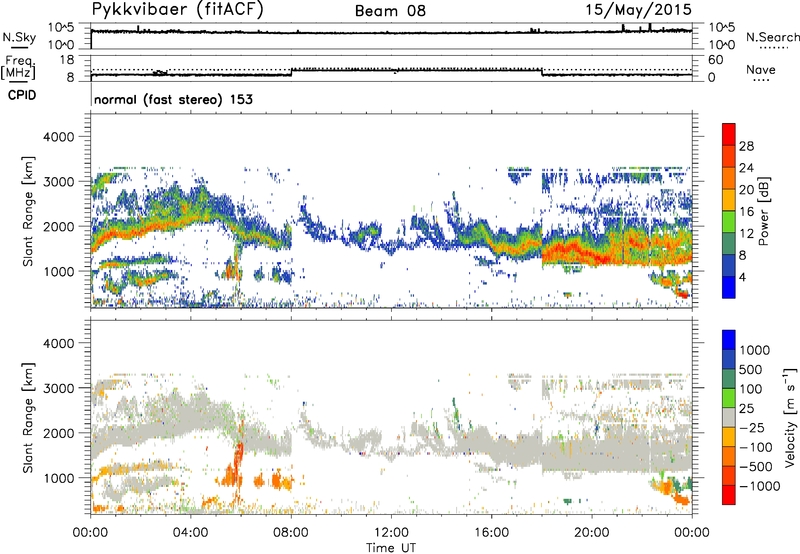Pick the green 25-100 Velocity swatch

tap(729, 398)
